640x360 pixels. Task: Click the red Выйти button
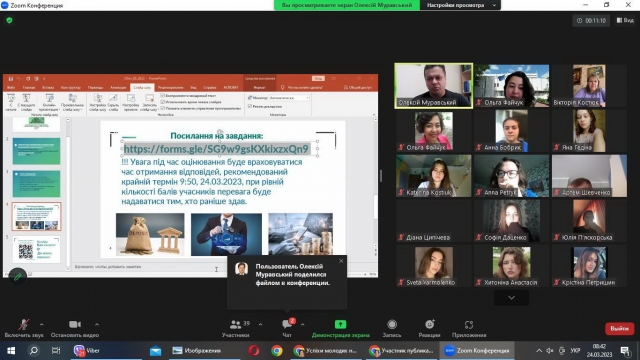[x=620, y=329]
